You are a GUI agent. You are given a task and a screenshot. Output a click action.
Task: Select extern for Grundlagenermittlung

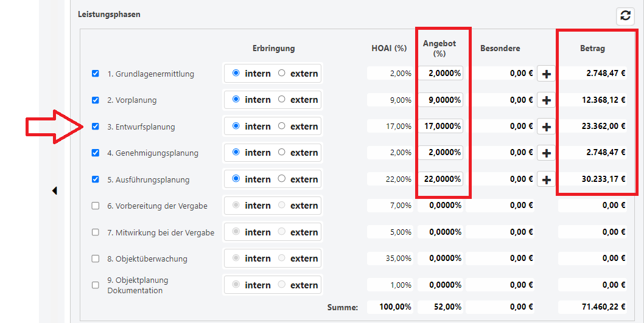[x=281, y=73]
